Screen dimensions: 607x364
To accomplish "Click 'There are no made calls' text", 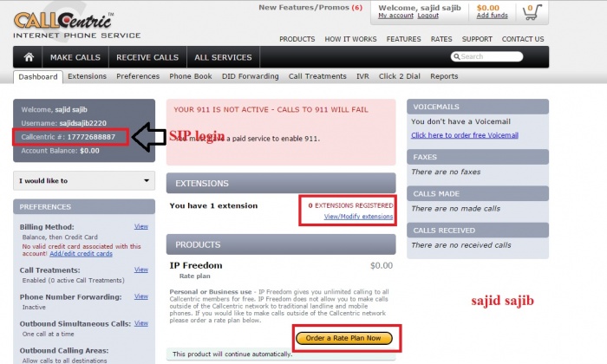I will 455,209.
